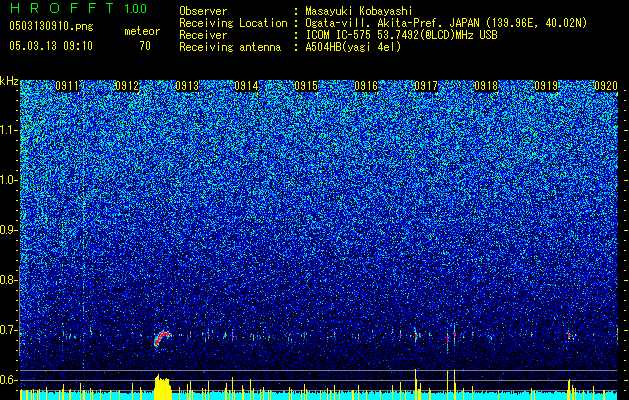Click the 0.7 kHz axis label
The width and height of the screenshot is (629, 400).
coord(8,330)
